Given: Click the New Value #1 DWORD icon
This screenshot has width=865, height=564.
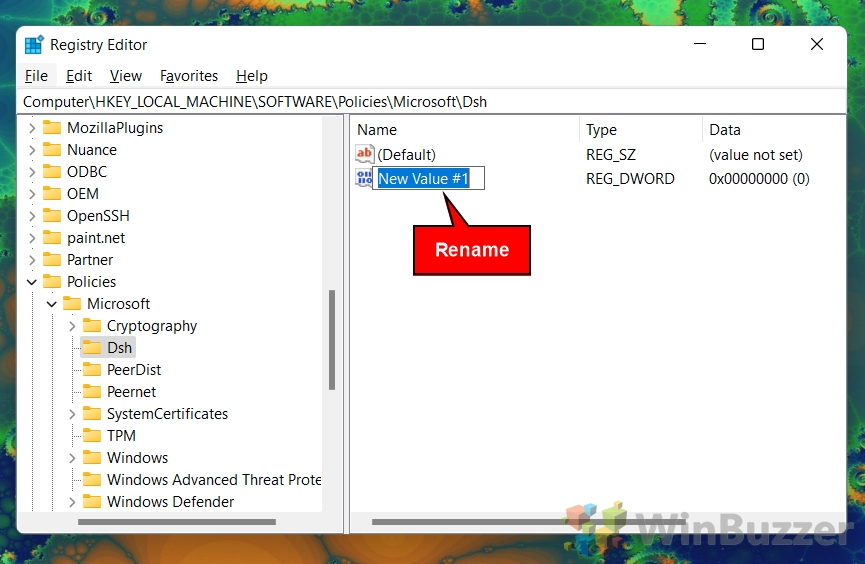Looking at the screenshot, I should (364, 178).
